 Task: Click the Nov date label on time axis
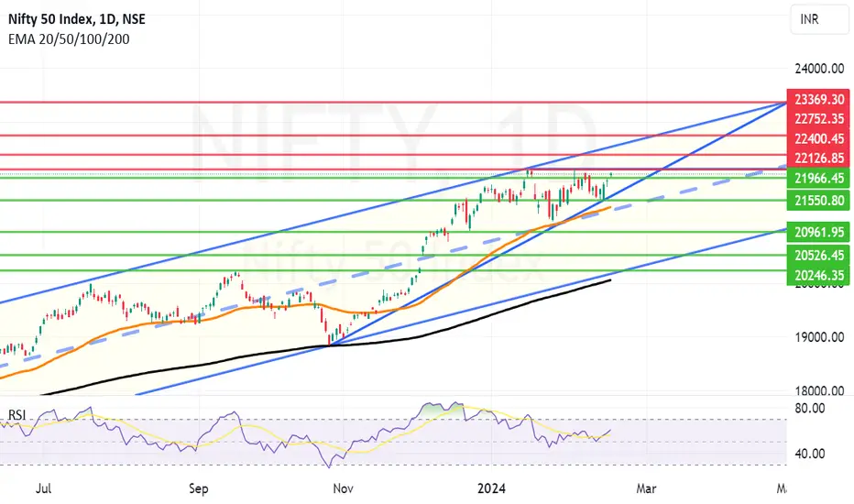point(343,488)
